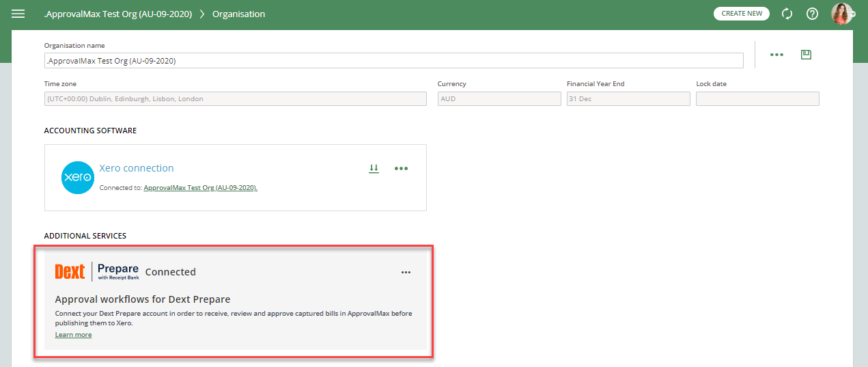Open organisation three-dots menu beside name field
868x367 pixels.
[x=776, y=55]
